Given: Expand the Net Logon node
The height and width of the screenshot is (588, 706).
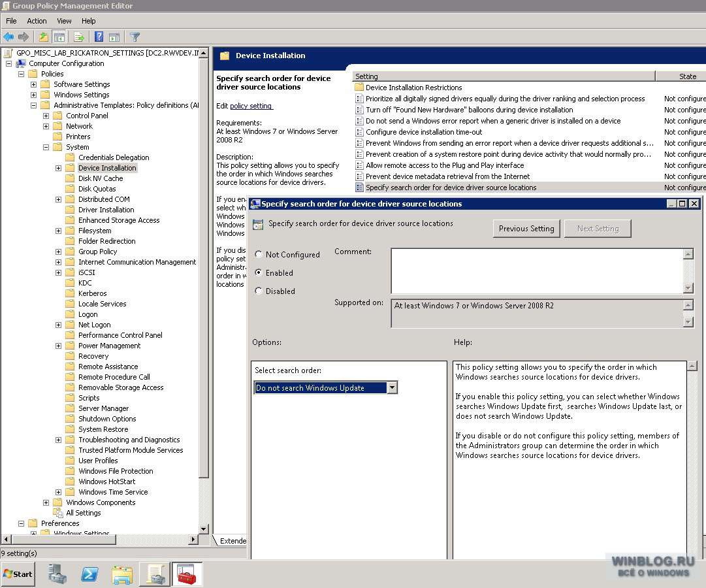Looking at the screenshot, I should point(59,325).
